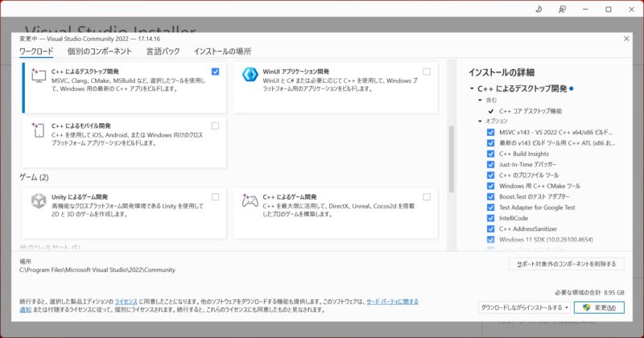Check the Unity game development workload
644x338 pixels.
(215, 196)
